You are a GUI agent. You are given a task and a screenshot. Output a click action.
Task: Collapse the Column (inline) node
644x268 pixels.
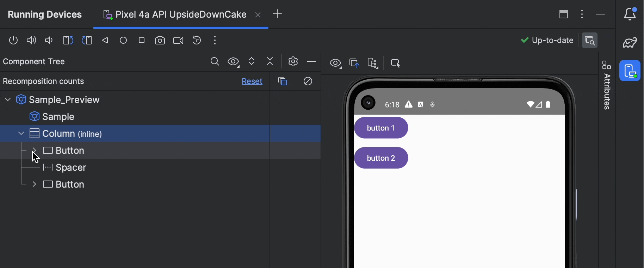pyautogui.click(x=21, y=134)
